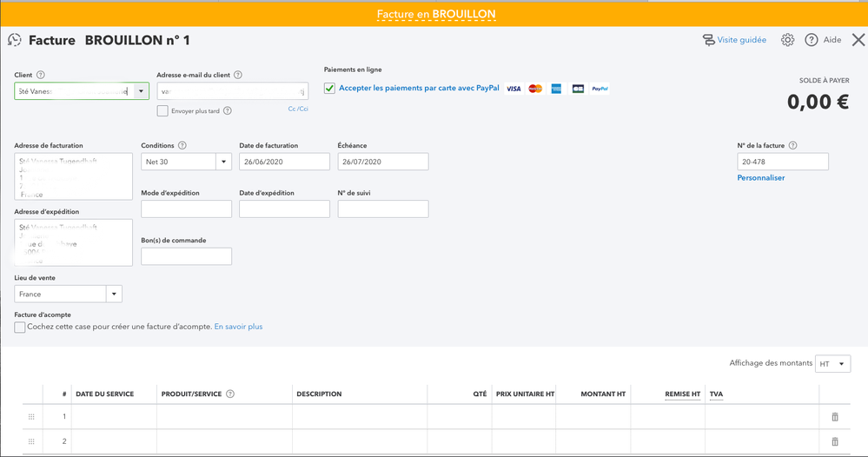Click the Visite guidée signpost icon
868x457 pixels.
pyautogui.click(x=709, y=40)
